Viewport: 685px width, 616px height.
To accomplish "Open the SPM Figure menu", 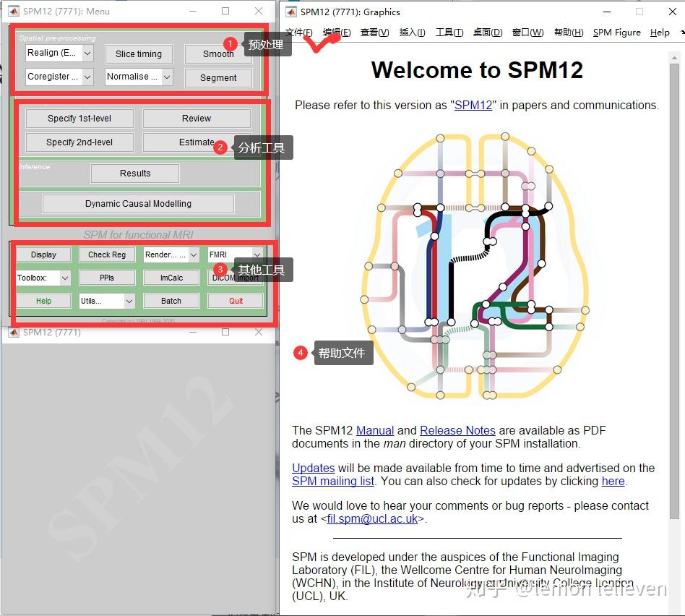I will [x=617, y=33].
